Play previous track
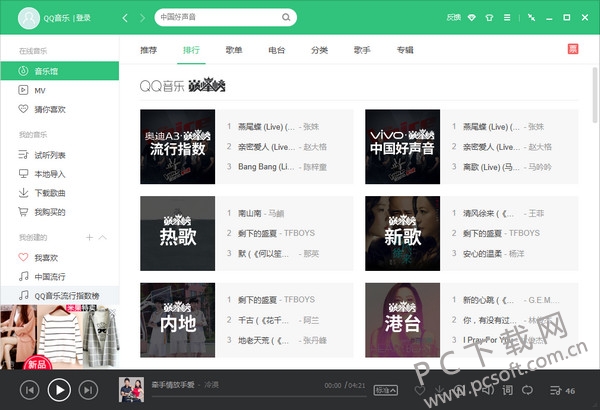 point(29,390)
